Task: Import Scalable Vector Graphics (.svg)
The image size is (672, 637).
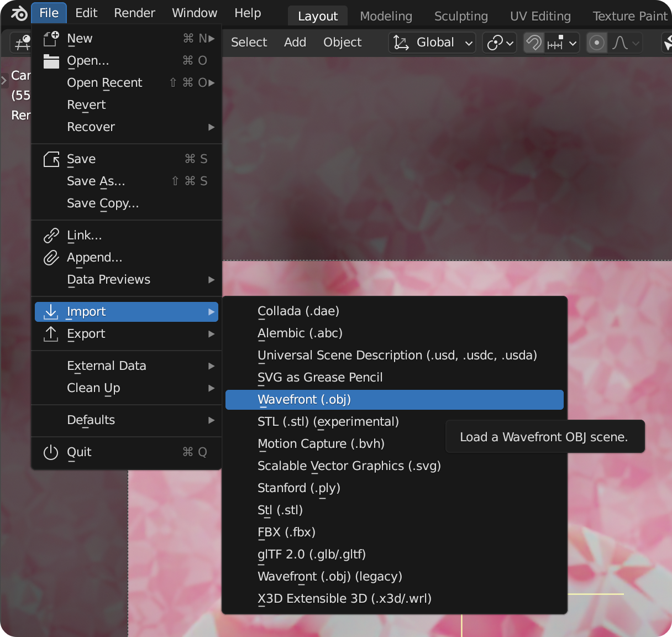Action: pos(395,466)
